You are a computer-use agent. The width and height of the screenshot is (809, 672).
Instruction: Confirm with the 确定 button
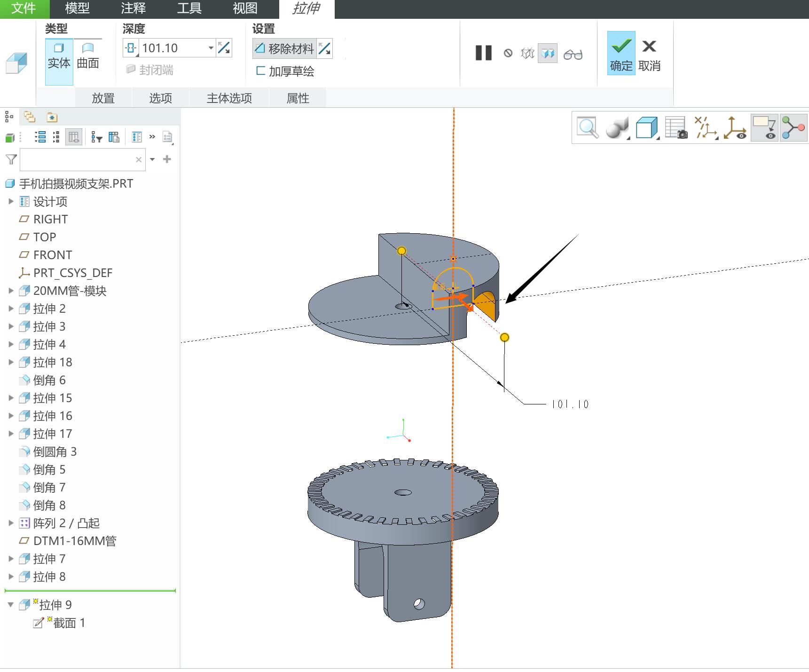(x=621, y=53)
